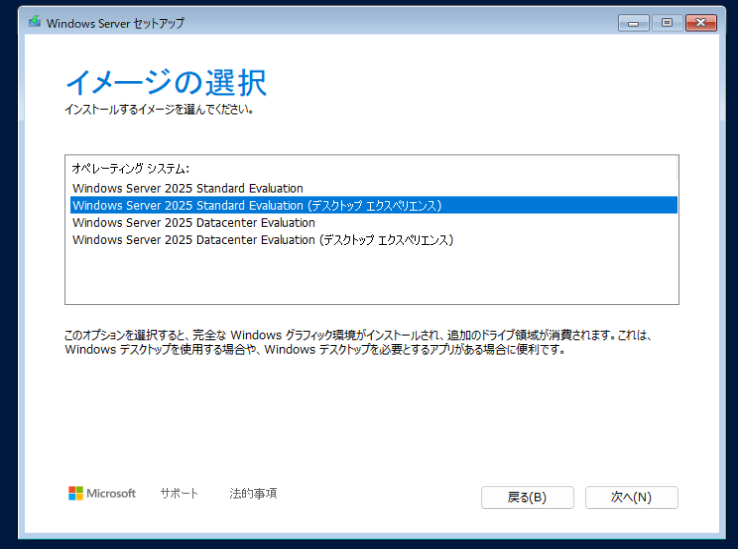The width and height of the screenshot is (739, 549).
Task: Select Windows Server 2025 Standard Evaluation
Action: (x=188, y=188)
